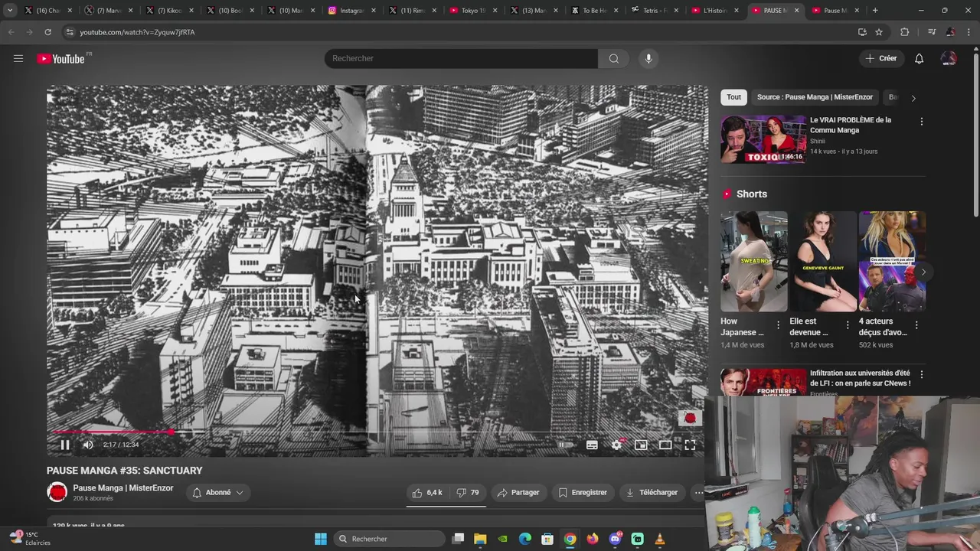Open the Windows Start menu
Screen dimensions: 980x551
[321, 539]
